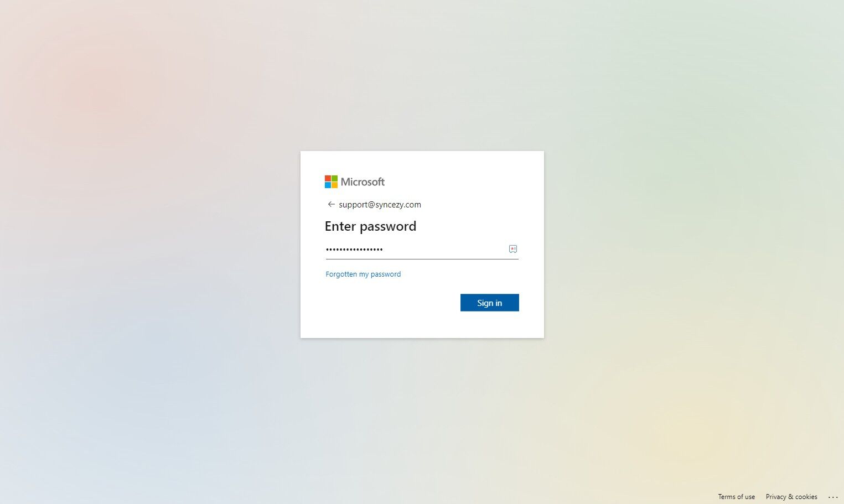Click the blurred page background outside the card
844x504 pixels.
(x=149, y=249)
